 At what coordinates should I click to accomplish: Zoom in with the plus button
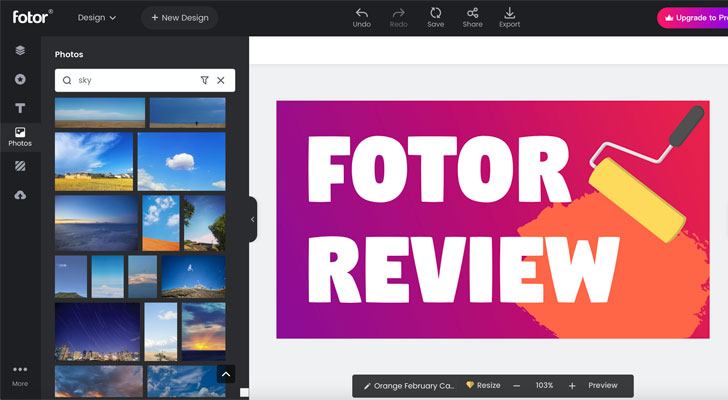pos(572,386)
